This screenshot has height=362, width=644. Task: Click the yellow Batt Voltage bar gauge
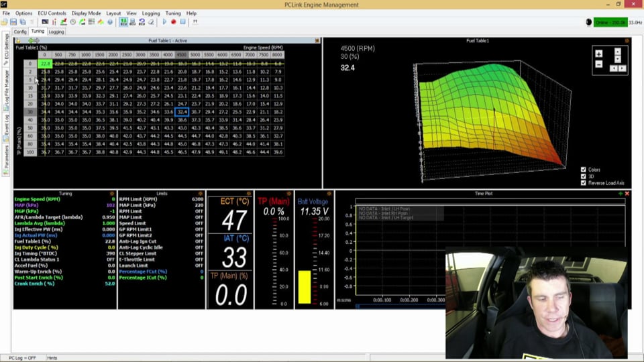click(305, 287)
